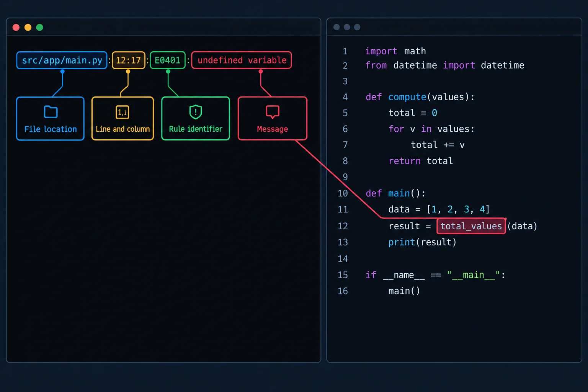This screenshot has width=588, height=392.
Task: Click the 'Message' label
Action: [273, 129]
